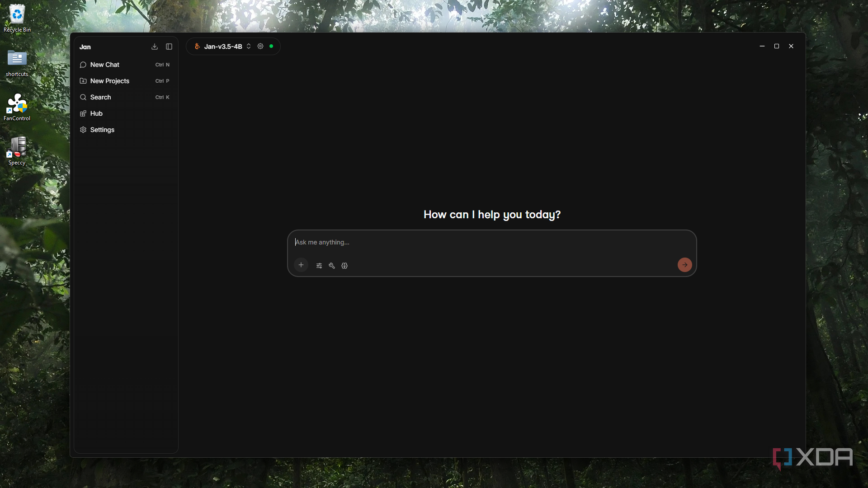Click the Jan flame icon beside model name
The width and height of the screenshot is (868, 488).
197,46
